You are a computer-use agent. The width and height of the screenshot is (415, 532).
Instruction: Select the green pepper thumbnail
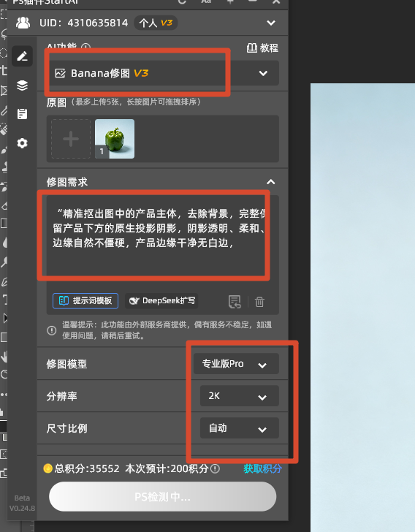tap(115, 139)
